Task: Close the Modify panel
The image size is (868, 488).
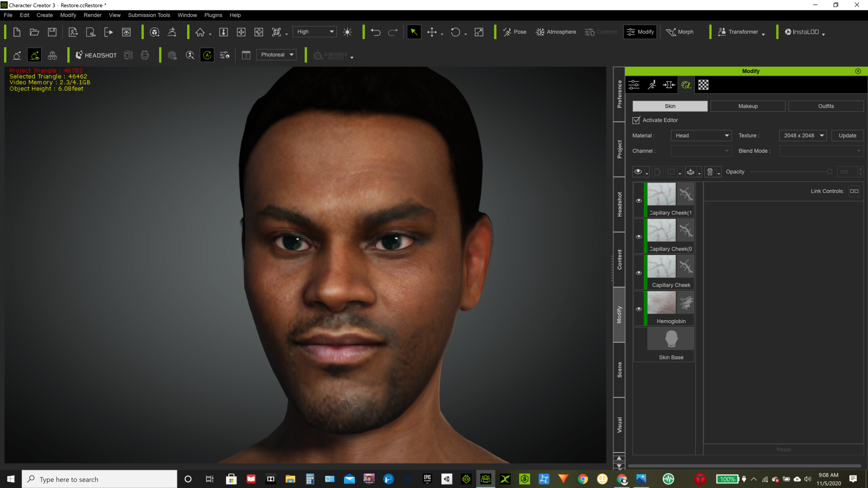Action: (858, 71)
